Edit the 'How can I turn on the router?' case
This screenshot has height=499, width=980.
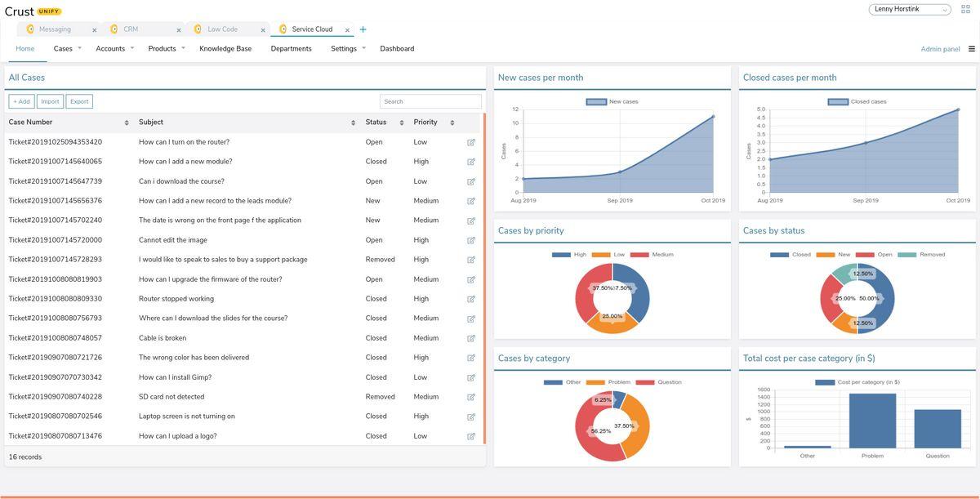click(471, 142)
